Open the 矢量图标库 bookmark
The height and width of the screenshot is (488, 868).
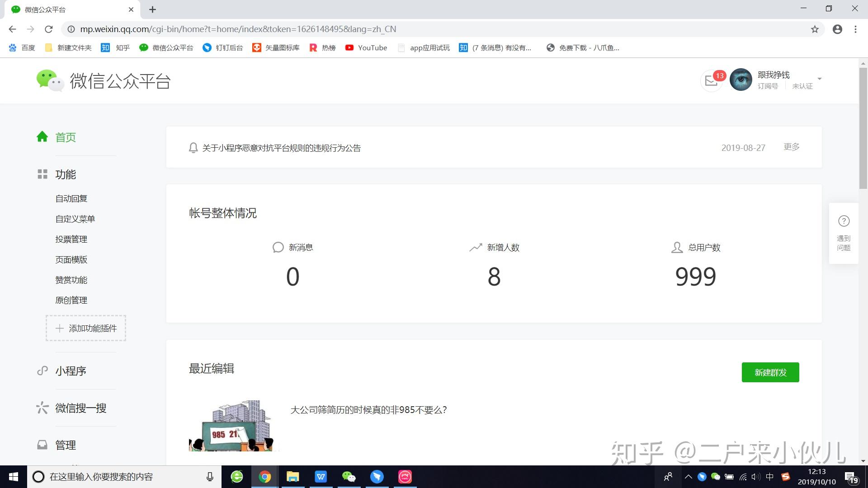click(276, 48)
